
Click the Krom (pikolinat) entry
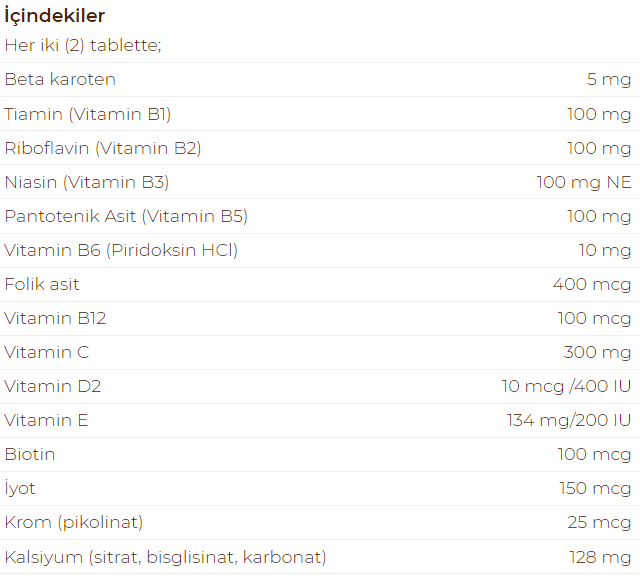[x=74, y=523]
